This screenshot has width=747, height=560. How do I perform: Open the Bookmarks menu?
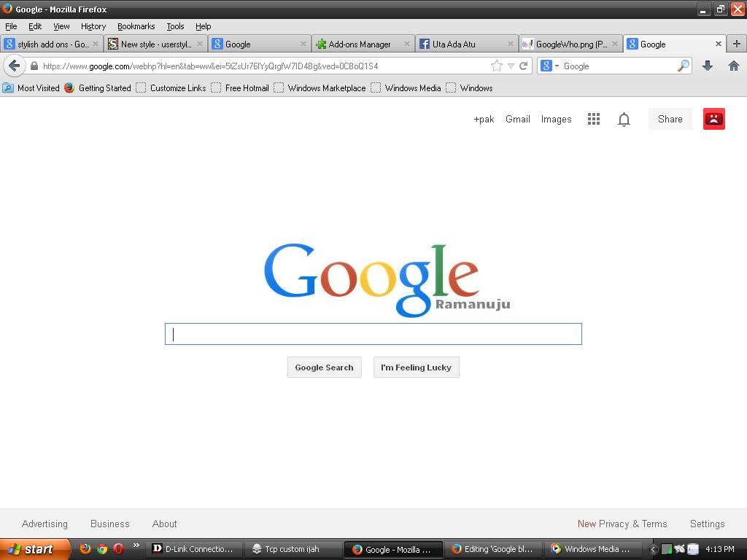point(136,26)
